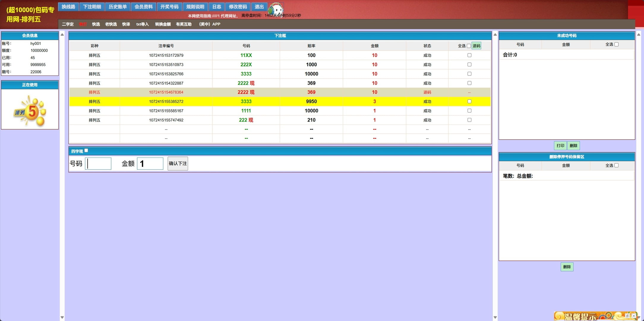
Task: Click the green 退码 button
Action: (476, 46)
